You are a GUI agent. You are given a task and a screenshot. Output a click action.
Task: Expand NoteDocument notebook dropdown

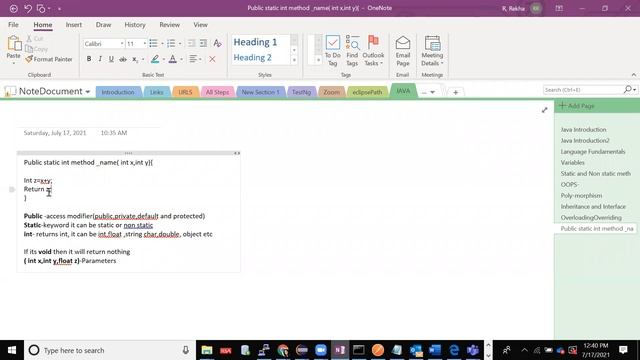[x=87, y=92]
